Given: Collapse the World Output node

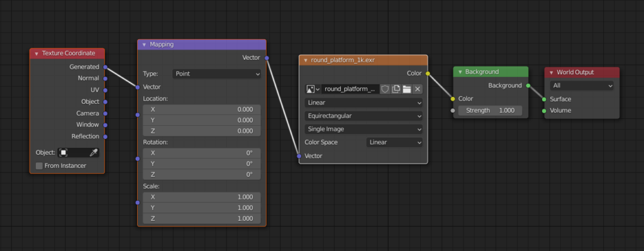Looking at the screenshot, I should (x=551, y=72).
